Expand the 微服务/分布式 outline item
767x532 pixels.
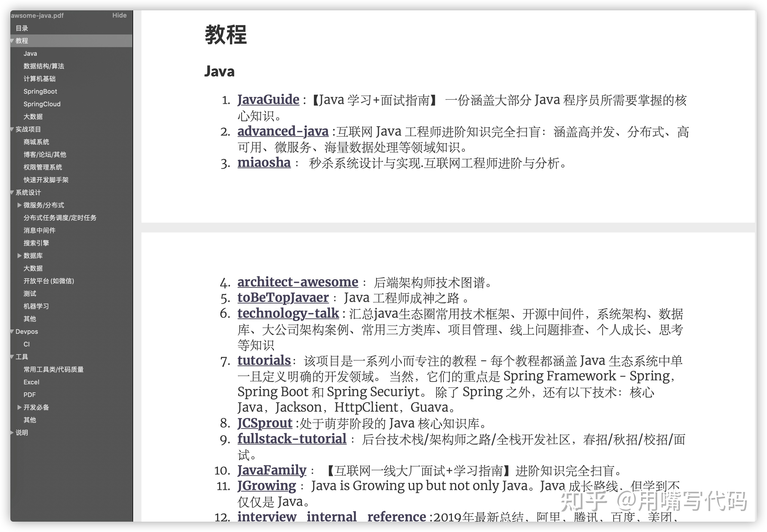[19, 205]
